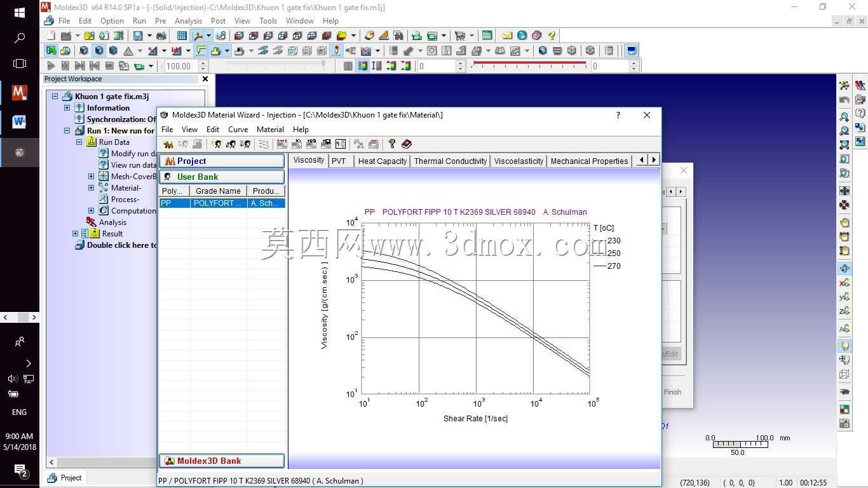Viewport: 868px width, 488px height.
Task: Click the yellow question mark help icon
Action: tap(552, 36)
